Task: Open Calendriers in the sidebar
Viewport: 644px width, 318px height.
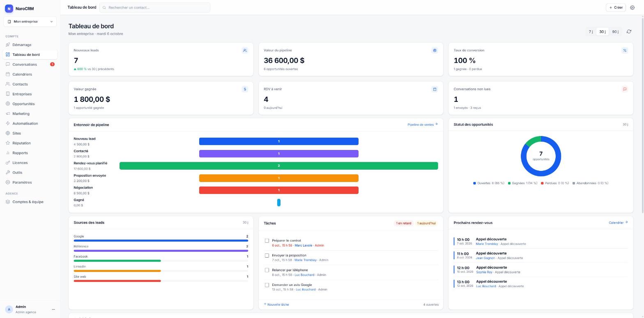Action: [30, 74]
